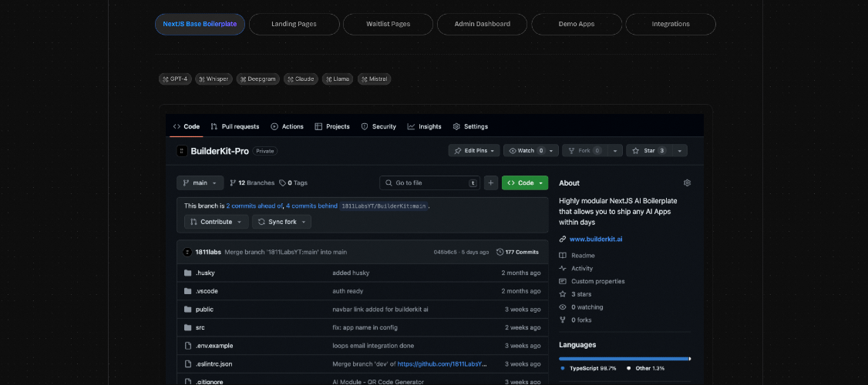The height and width of the screenshot is (385, 868).
Task: Open the src folder
Action: (200, 327)
